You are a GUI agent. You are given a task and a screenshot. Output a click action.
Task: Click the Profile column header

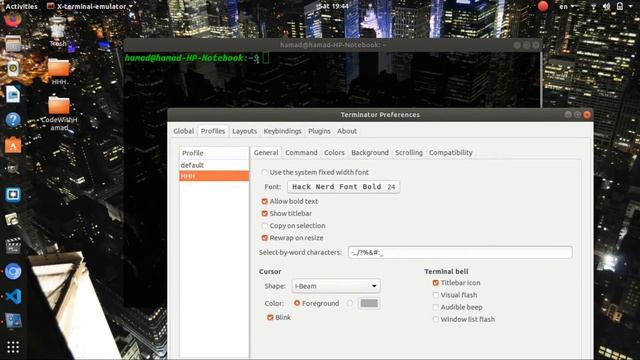click(x=214, y=153)
